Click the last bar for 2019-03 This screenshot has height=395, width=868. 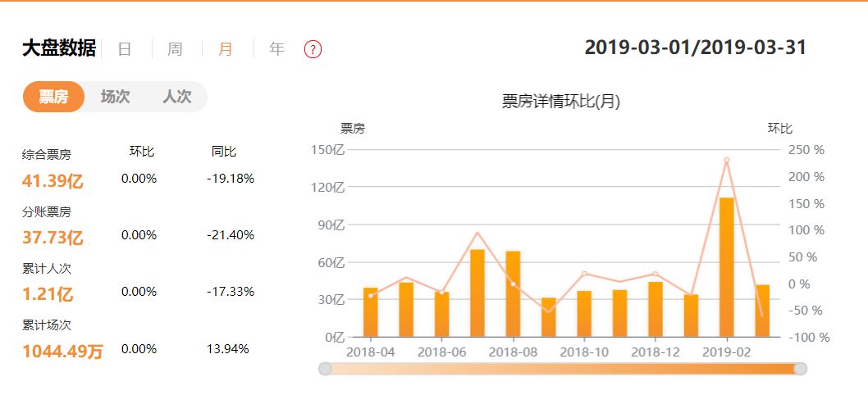[x=762, y=311]
